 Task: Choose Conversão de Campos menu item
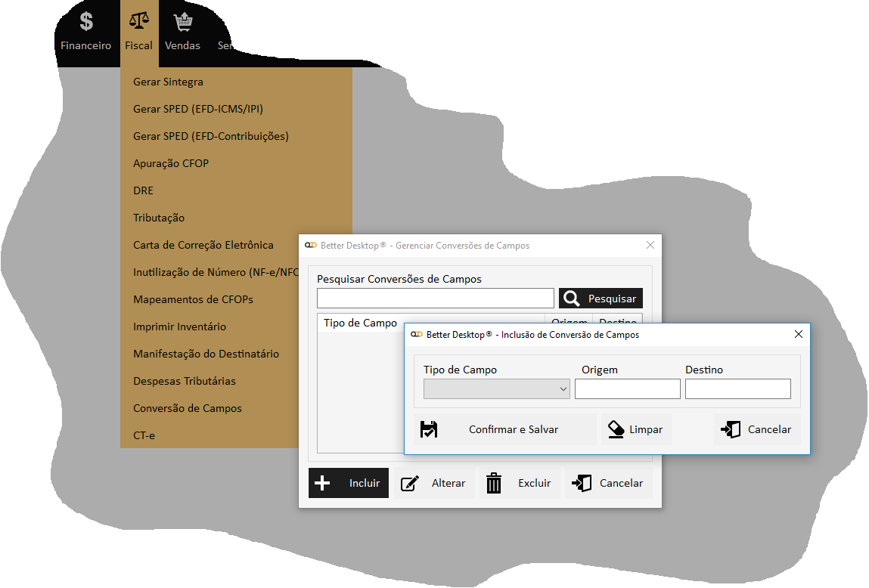click(x=188, y=408)
